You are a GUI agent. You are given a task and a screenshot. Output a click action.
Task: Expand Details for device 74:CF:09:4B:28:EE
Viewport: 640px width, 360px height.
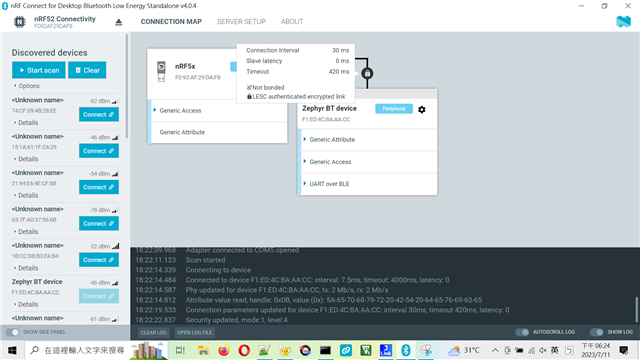coord(26,122)
